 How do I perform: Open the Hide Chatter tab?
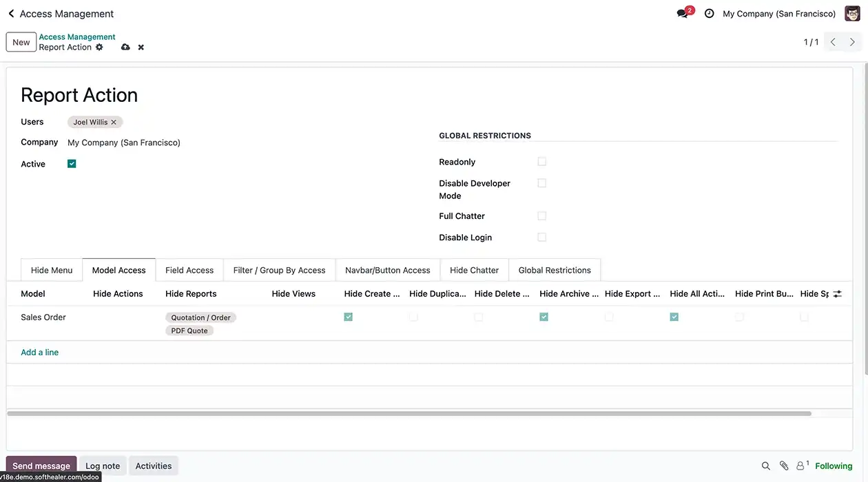pyautogui.click(x=473, y=270)
